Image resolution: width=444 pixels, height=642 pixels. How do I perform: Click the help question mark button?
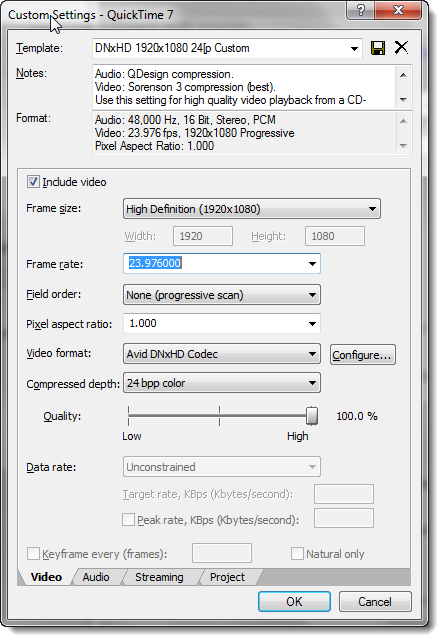click(361, 9)
